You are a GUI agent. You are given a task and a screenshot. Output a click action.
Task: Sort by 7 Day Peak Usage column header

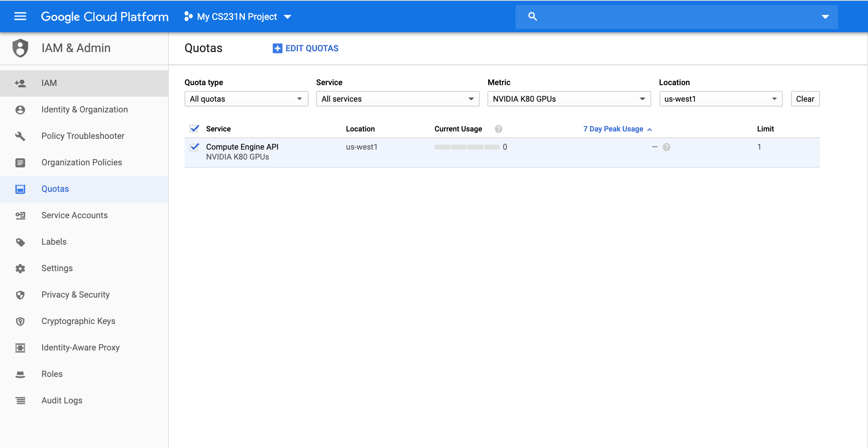click(613, 129)
